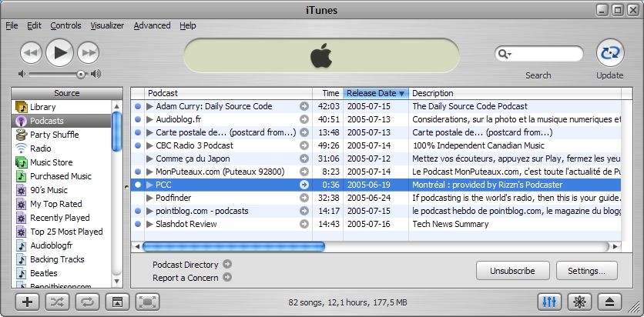Show or hide artwork viewer button
This screenshot has height=317, width=644.
117,302
